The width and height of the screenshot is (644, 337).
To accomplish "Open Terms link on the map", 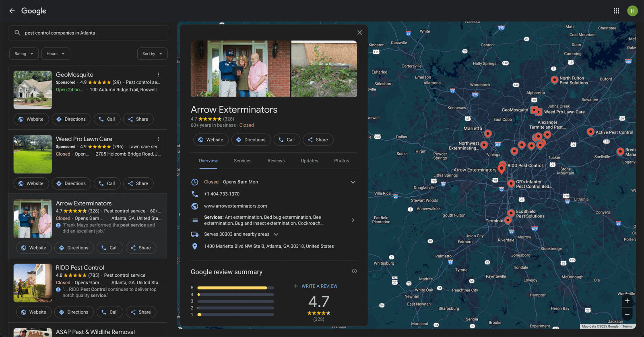I will pos(627,327).
